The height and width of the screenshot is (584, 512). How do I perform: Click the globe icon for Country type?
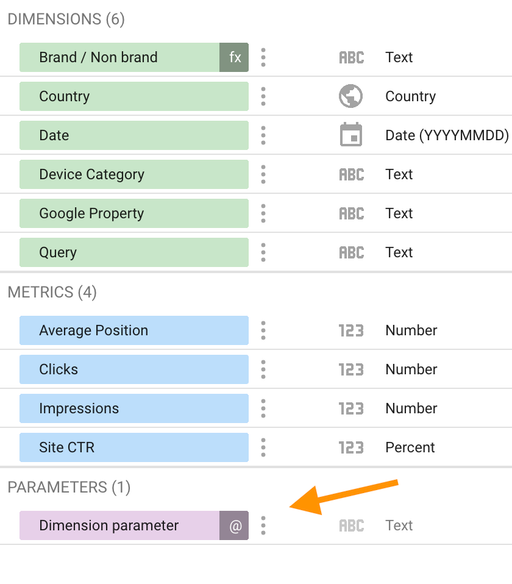click(351, 96)
